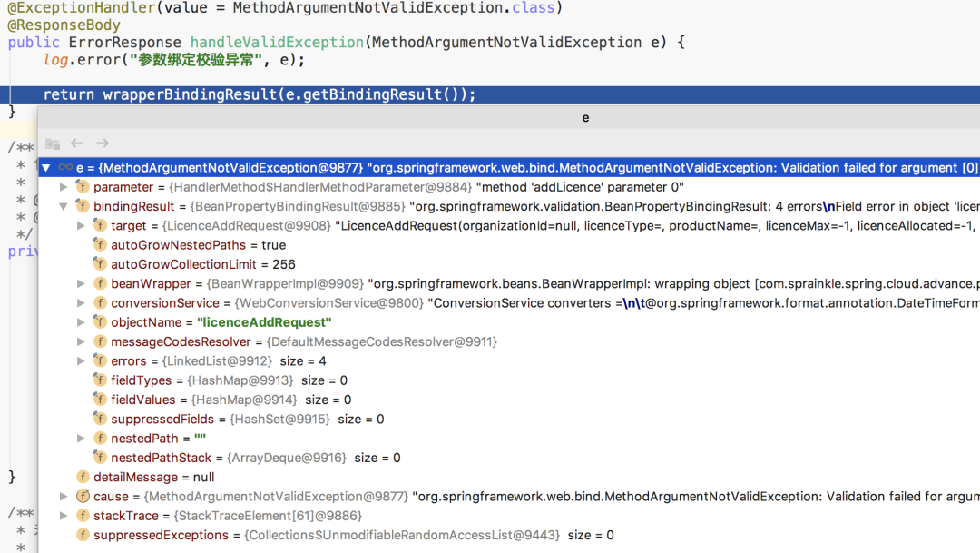Expand the 'stackTrace' node
Image resolution: width=980 pixels, height=553 pixels.
click(x=64, y=516)
